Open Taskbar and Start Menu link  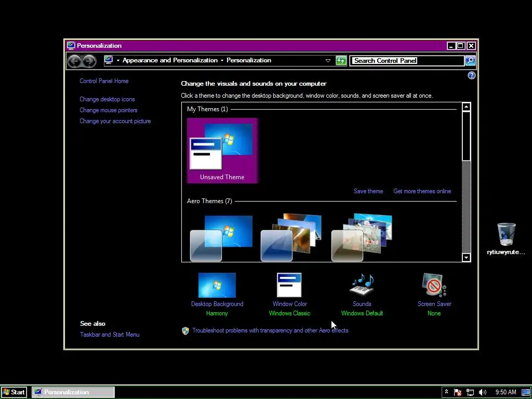click(110, 335)
